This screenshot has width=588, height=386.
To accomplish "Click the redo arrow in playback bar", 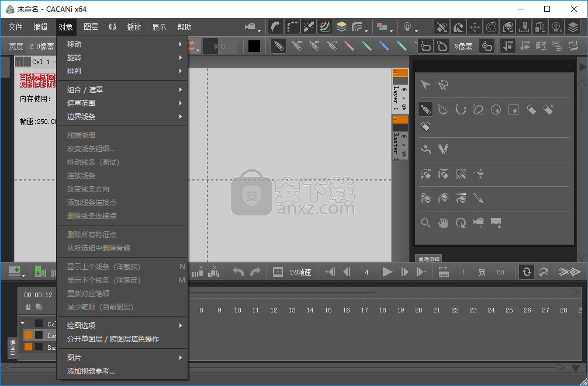I will (x=255, y=272).
